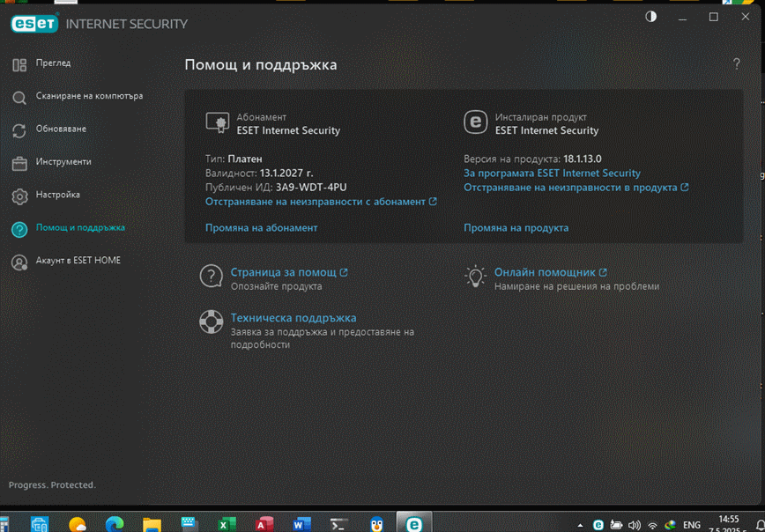Click the magnifier icon for Сканиране на компютъра
Viewport: 765px width, 532px height.
(19, 98)
